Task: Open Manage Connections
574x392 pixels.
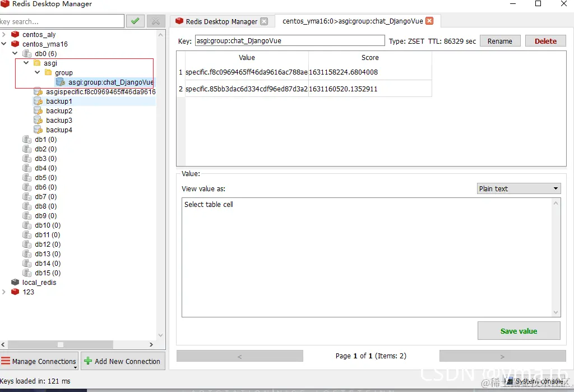Action: (x=39, y=361)
